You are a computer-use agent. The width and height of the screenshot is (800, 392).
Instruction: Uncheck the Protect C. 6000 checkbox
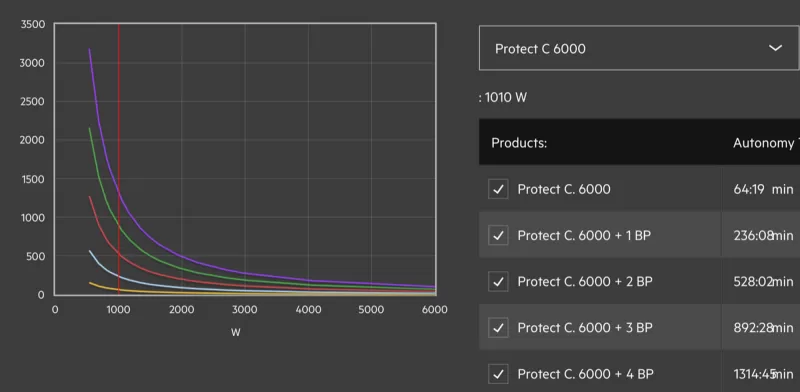(x=498, y=189)
